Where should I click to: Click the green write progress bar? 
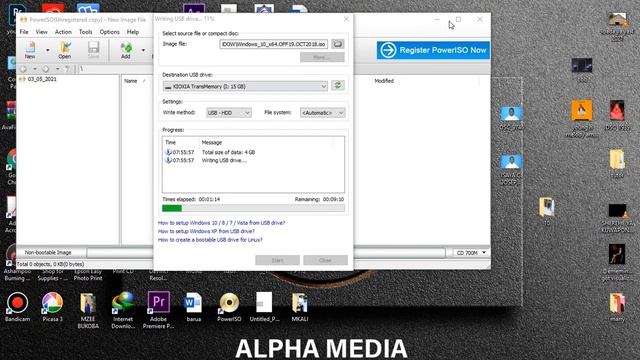click(253, 208)
